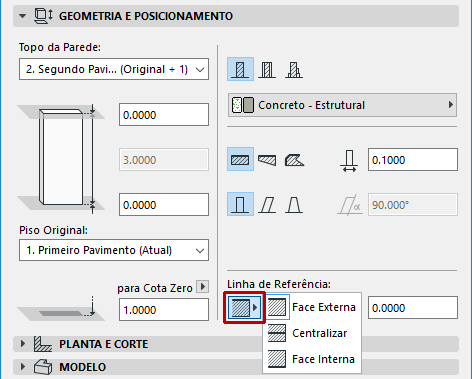
Task: Open the Topo da Parede dropdown
Action: coord(114,69)
